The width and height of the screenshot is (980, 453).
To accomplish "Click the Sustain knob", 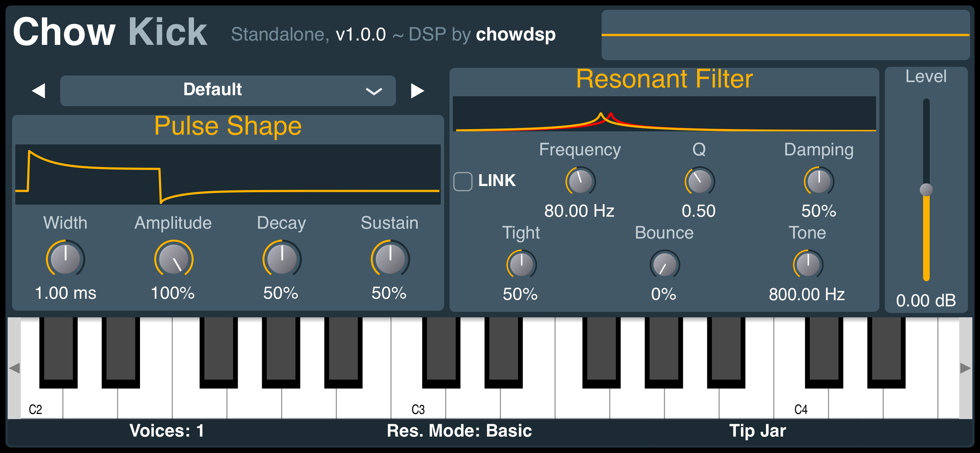I will click(x=390, y=259).
